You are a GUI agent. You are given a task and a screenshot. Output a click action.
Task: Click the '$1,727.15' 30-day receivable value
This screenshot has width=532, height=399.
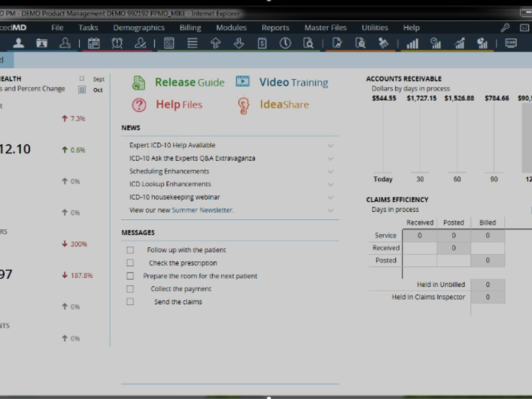421,98
